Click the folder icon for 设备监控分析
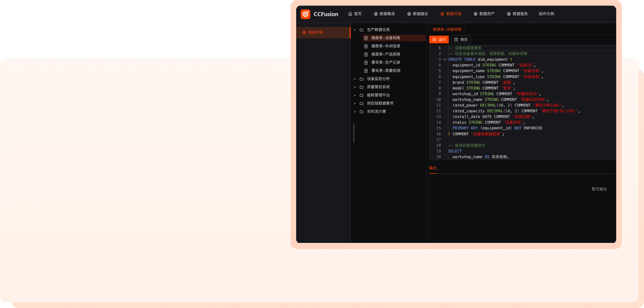This screenshot has width=644, height=308. coord(361,79)
